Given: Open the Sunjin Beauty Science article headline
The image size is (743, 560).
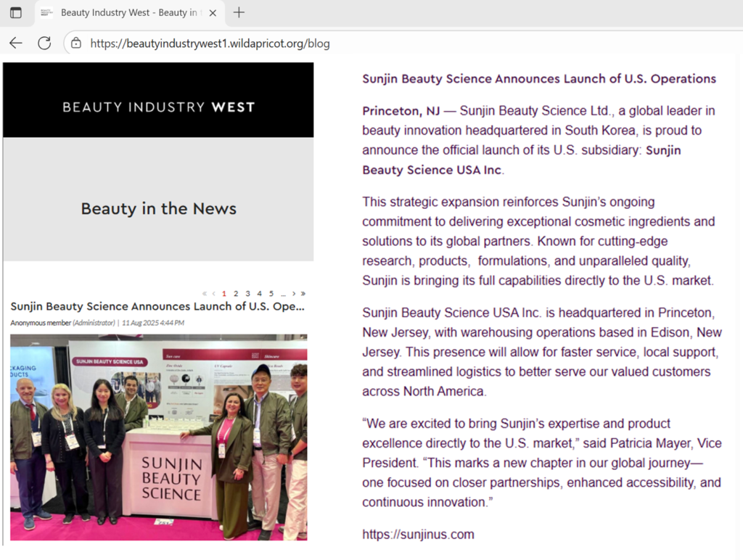Looking at the screenshot, I should click(x=157, y=307).
